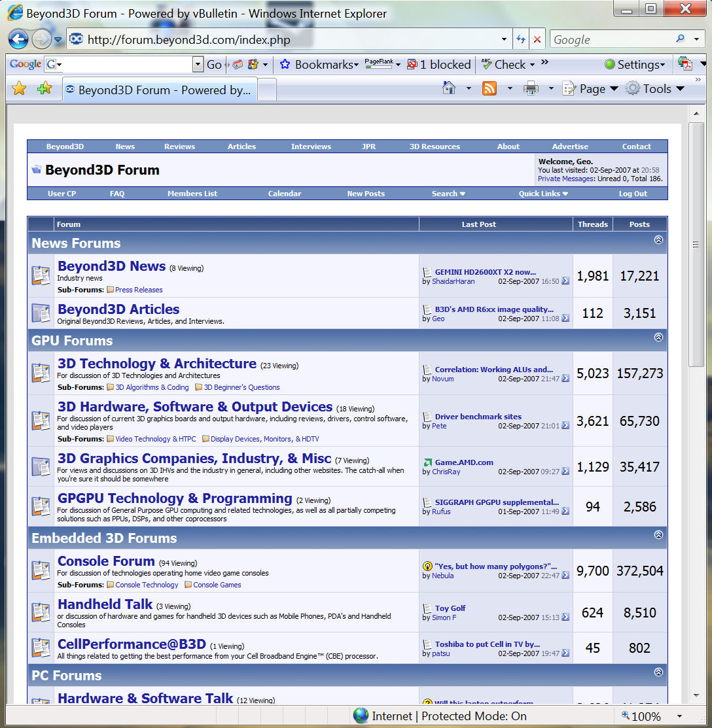Collapse the PC Forums category
712x728 pixels.
[658, 672]
